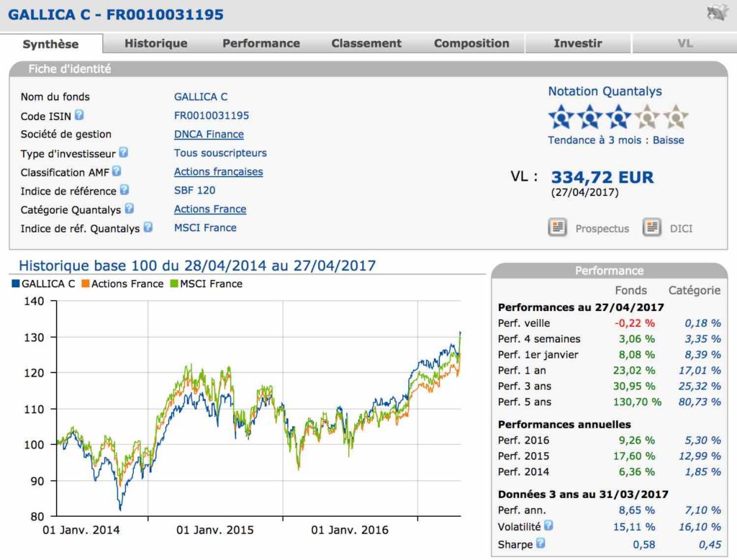This screenshot has width=737, height=560.
Task: Open the Historique tab
Action: pos(155,43)
